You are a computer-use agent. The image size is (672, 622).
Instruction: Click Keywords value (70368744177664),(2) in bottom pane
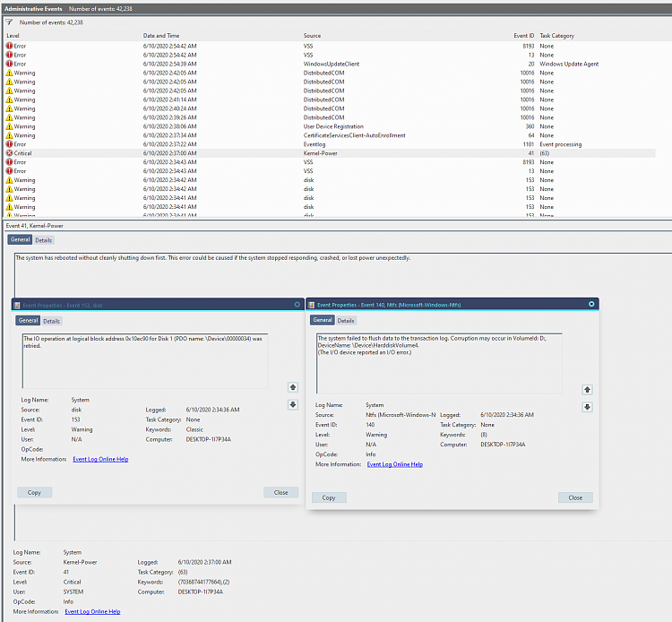[203, 583]
